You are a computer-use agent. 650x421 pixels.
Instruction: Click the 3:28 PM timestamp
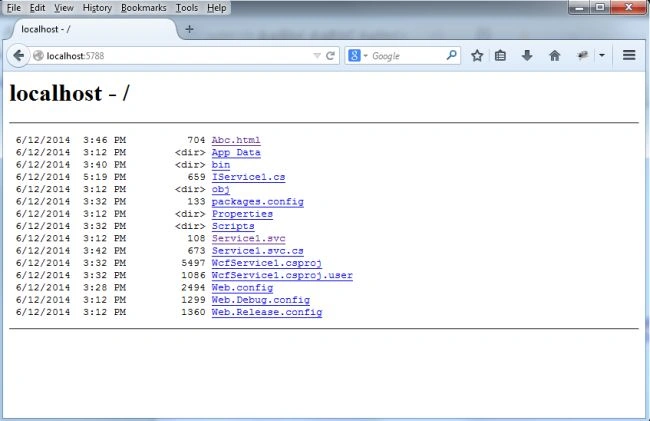pos(104,288)
